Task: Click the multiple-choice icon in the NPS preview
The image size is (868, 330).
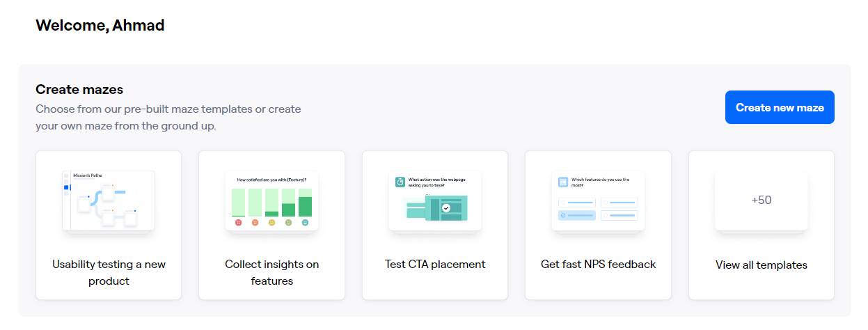Action: click(563, 182)
